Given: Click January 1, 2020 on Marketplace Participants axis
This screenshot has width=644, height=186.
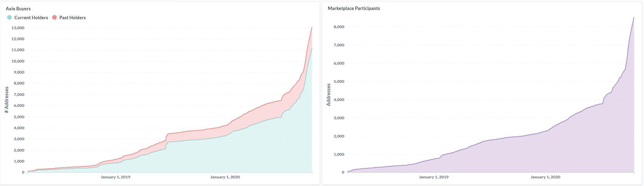Looking at the screenshot, I should coord(545,177).
